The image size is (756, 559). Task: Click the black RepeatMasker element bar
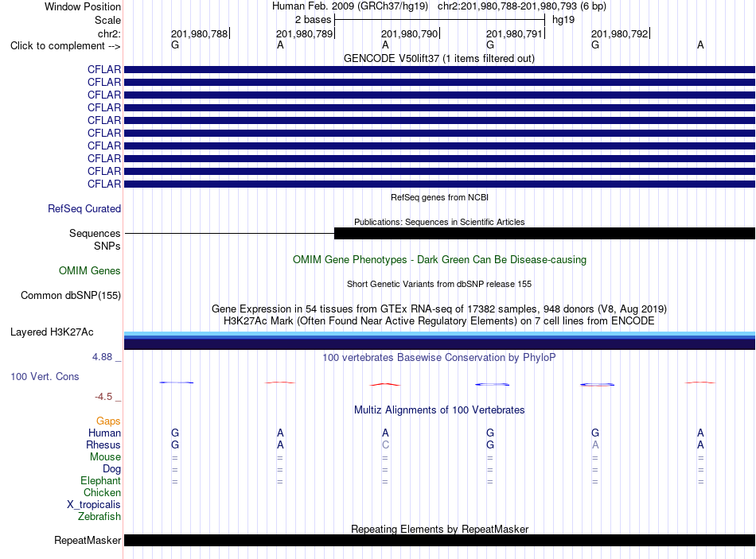click(439, 540)
